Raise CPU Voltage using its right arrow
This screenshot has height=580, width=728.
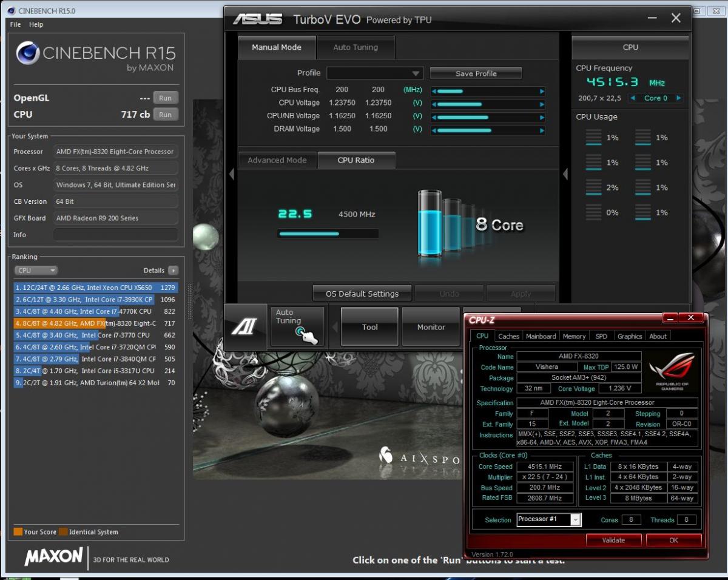[x=542, y=104]
